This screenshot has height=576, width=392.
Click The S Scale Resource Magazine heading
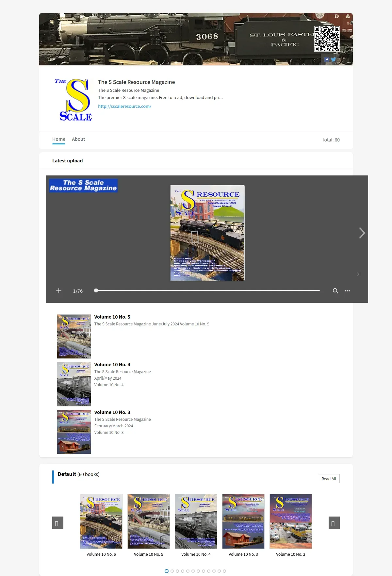point(136,82)
